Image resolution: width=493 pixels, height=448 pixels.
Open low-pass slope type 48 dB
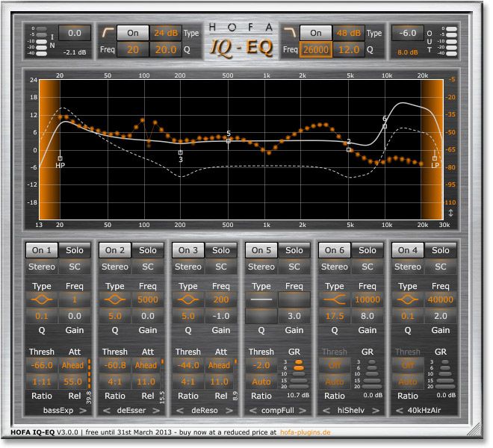coord(349,33)
